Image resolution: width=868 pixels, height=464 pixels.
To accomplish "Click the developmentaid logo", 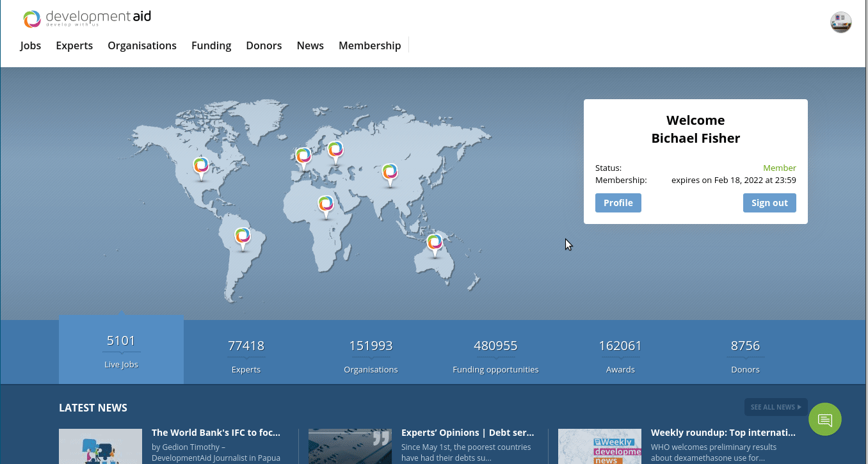I will click(87, 19).
